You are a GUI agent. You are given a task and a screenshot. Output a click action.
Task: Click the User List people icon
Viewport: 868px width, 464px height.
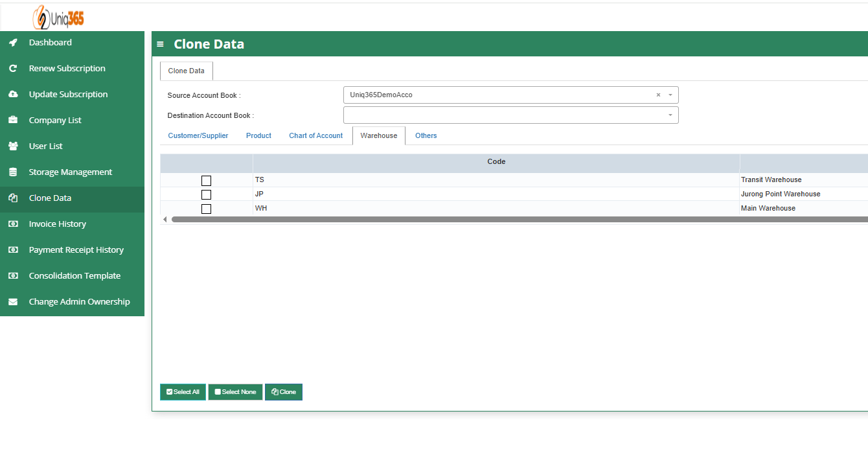click(x=13, y=146)
